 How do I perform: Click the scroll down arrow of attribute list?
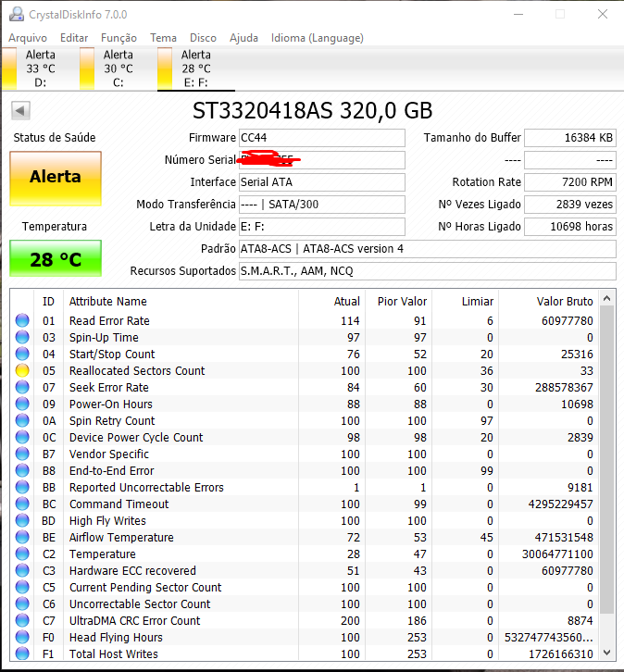point(606,653)
